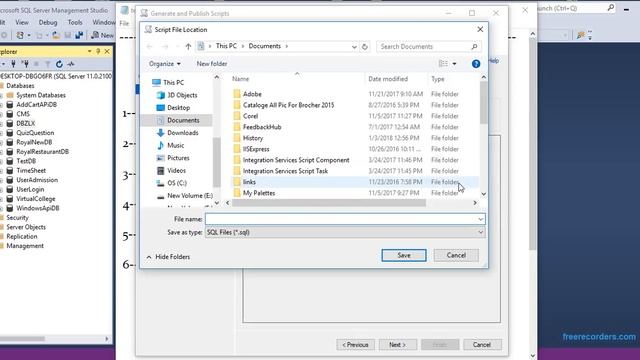Click the FeedbackHub folder icon

tap(237, 127)
